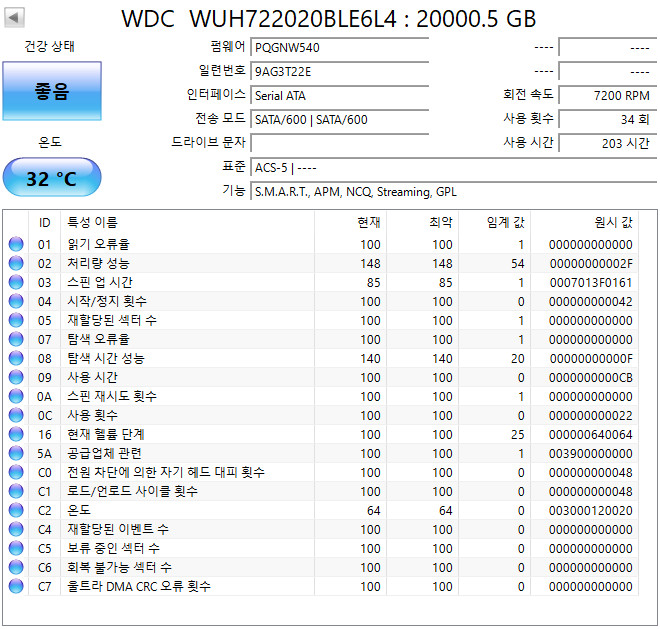This screenshot has height=629, width=660.
Task: Select the 전송 모드 label
Action: pyautogui.click(x=220, y=118)
